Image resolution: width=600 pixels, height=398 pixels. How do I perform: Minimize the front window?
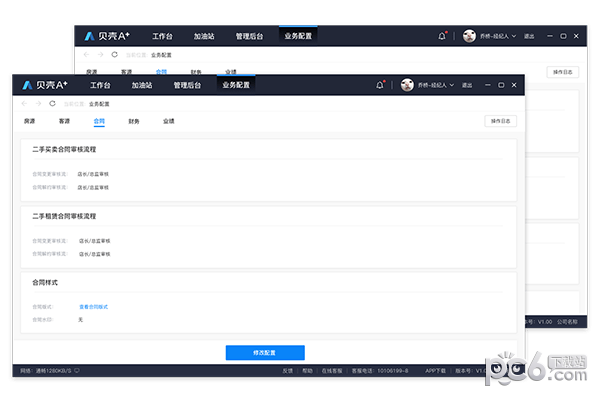click(488, 85)
